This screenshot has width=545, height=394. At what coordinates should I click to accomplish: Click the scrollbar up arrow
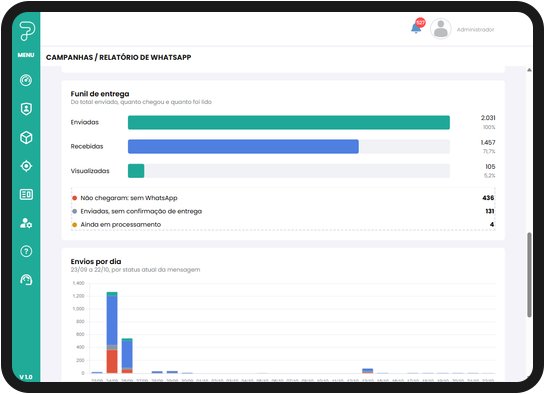[x=529, y=70]
